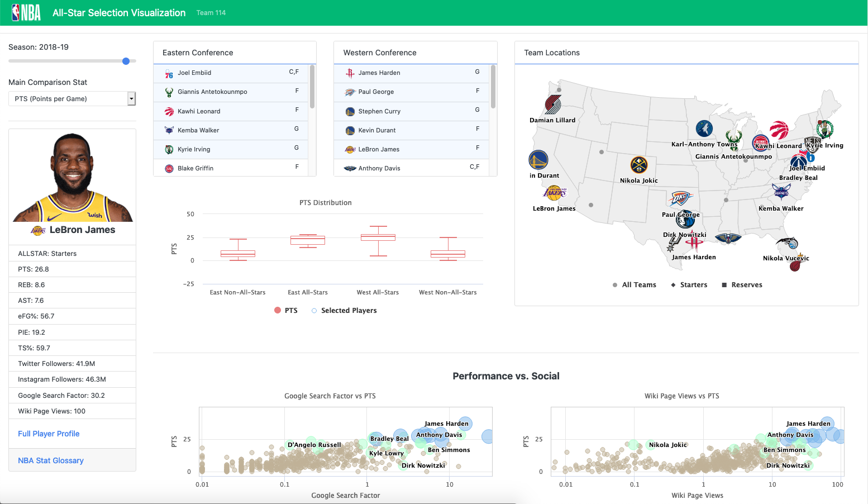The height and width of the screenshot is (504, 868).
Task: Select the Celtics logo on the map
Action: pos(825,129)
